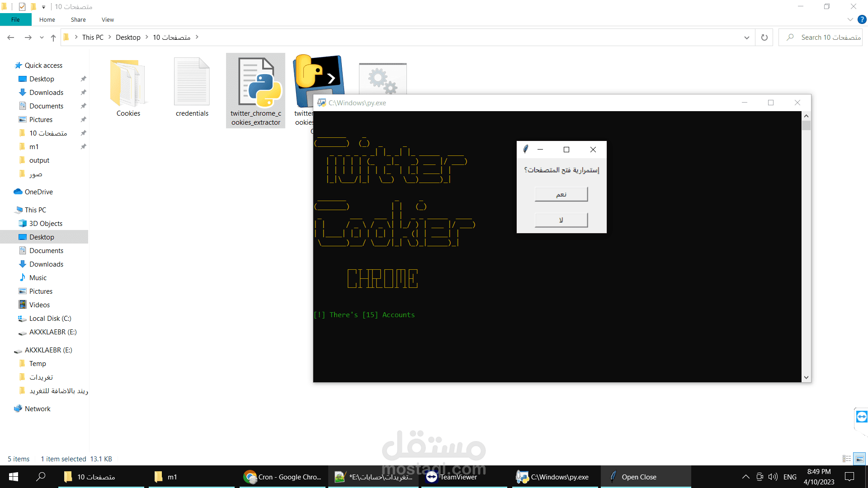The width and height of the screenshot is (868, 488).
Task: Click Desktop in address breadcrumb
Action: point(128,38)
